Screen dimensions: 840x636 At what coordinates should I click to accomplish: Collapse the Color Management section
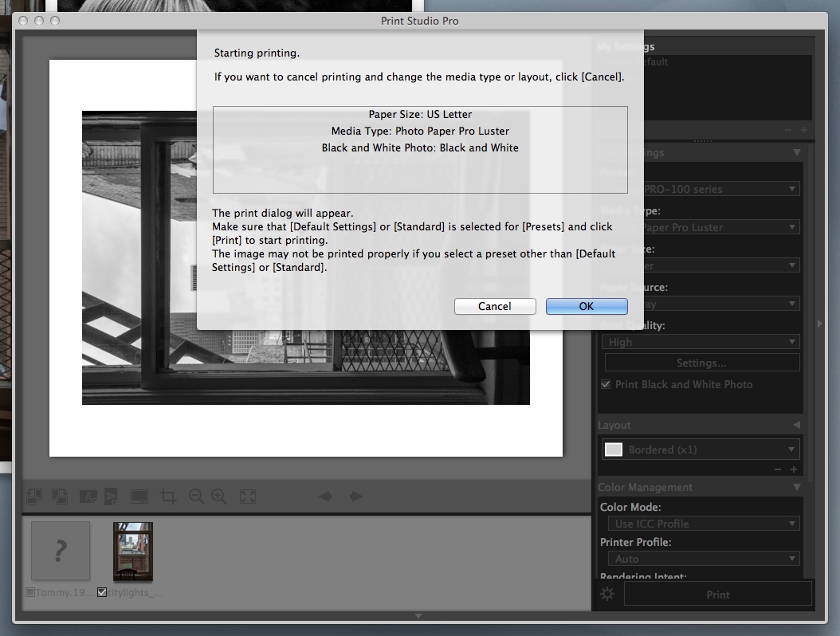pos(796,487)
